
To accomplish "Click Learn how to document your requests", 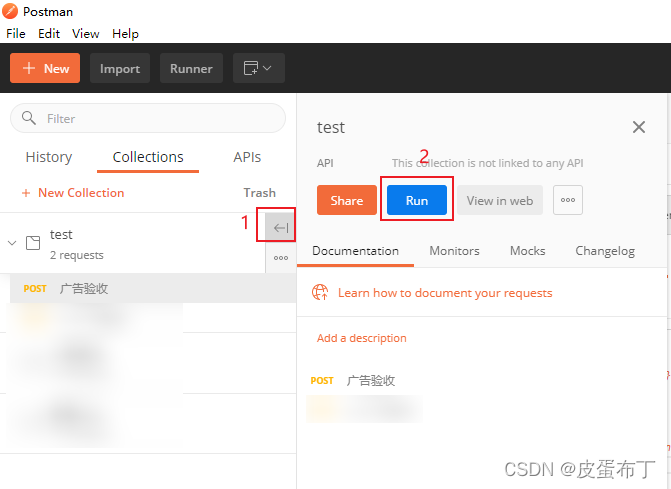I will pyautogui.click(x=445, y=293).
